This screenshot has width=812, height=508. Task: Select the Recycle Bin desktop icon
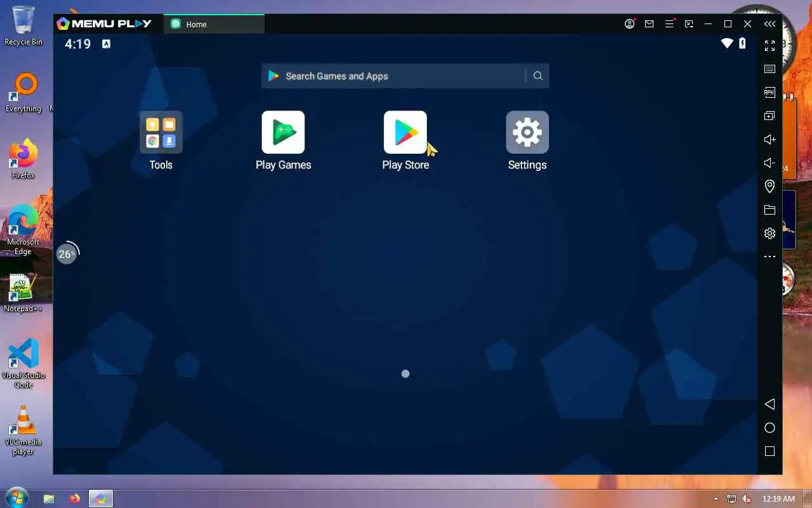pos(23,26)
